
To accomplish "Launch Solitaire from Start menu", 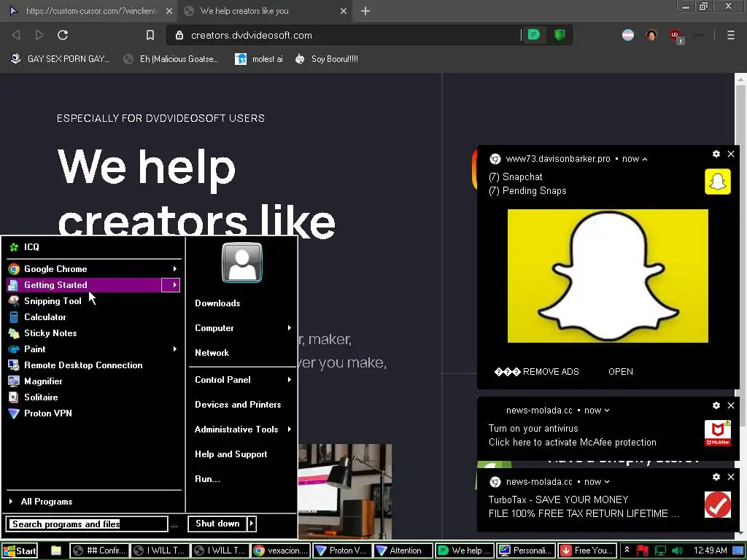I will coord(93,397).
